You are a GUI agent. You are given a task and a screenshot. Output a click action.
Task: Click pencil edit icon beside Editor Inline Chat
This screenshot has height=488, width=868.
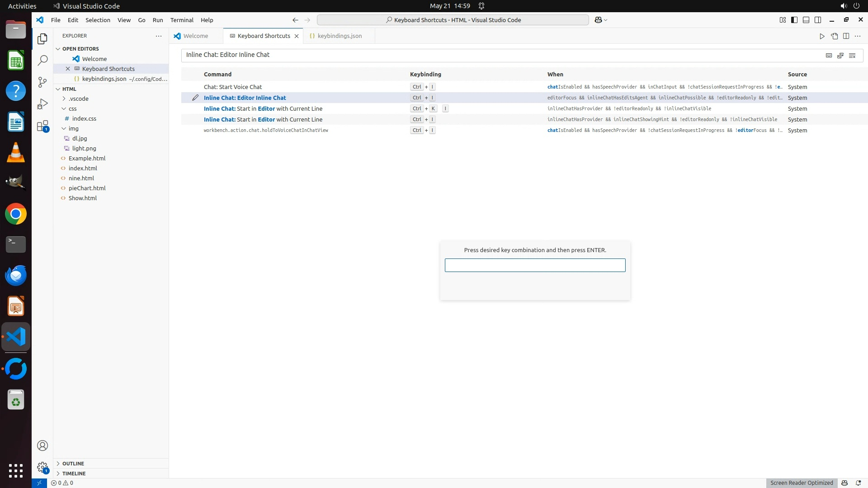click(x=195, y=98)
